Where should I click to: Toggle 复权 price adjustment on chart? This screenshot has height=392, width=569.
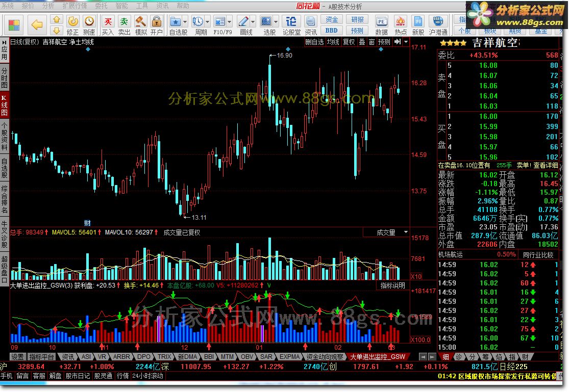349,42
